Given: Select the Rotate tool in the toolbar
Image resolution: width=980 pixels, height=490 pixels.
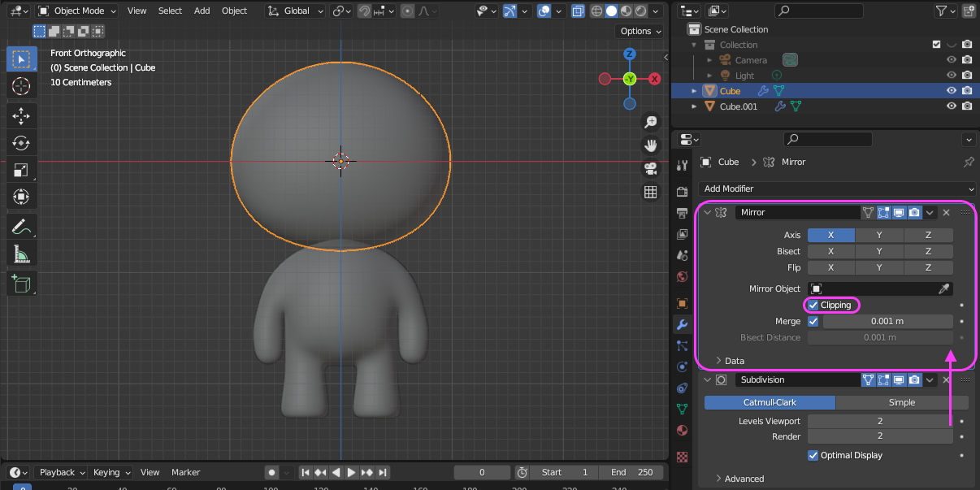Looking at the screenshot, I should coord(21,143).
